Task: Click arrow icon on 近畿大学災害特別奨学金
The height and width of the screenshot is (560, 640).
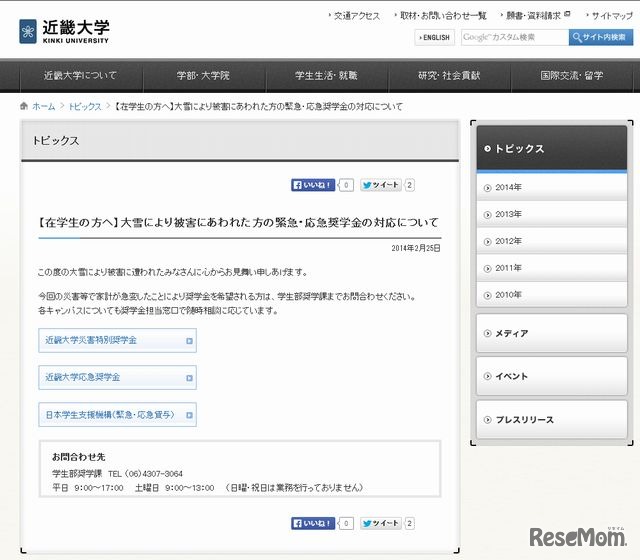Action: pos(189,341)
